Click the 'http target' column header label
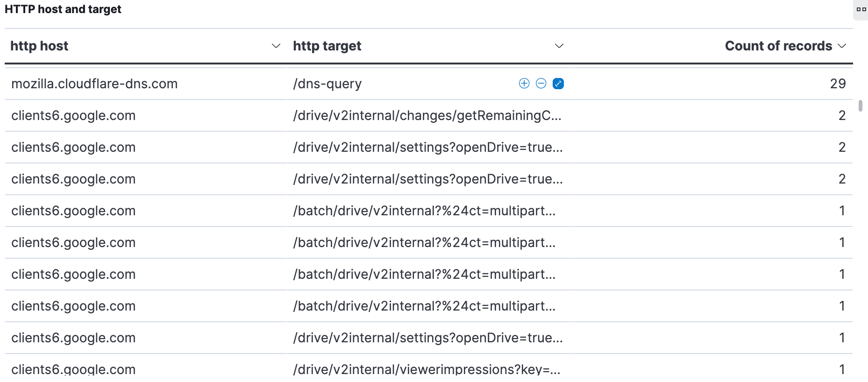The width and height of the screenshot is (868, 382). pyautogui.click(x=327, y=46)
